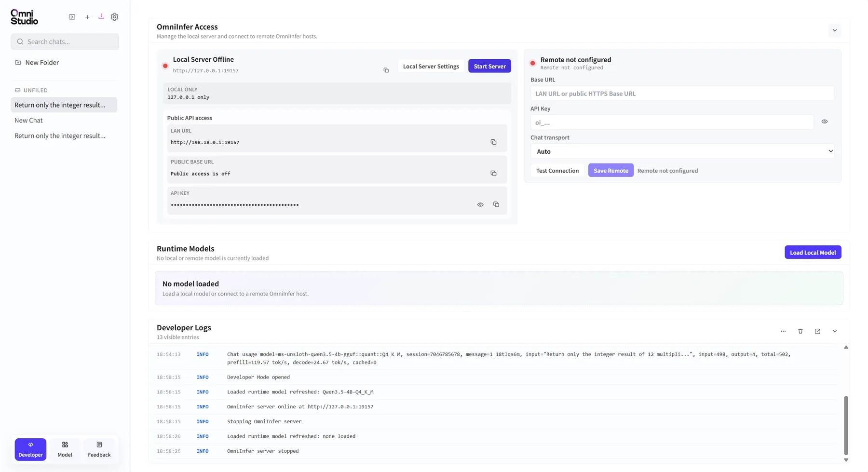Show the remote API Key field contents
This screenshot has height=472, width=868.
[x=825, y=121]
